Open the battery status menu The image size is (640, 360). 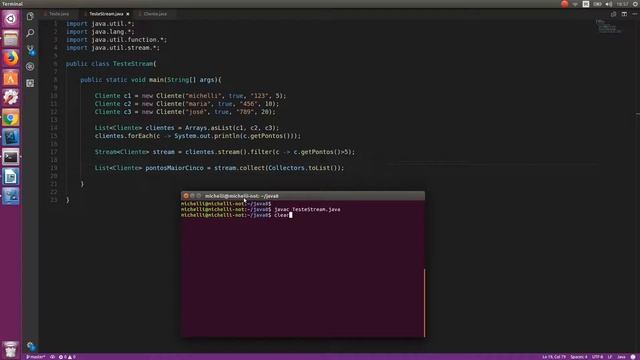[x=598, y=4]
